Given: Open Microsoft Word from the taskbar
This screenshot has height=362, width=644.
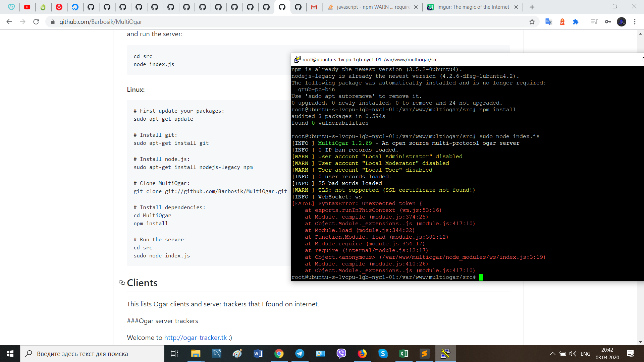Looking at the screenshot, I should [x=258, y=354].
